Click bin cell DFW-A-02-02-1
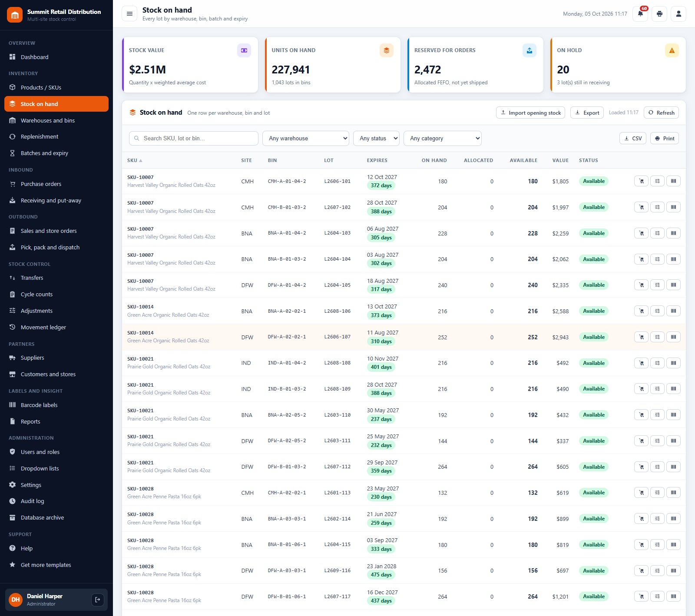Image resolution: width=695 pixels, height=616 pixels. point(287,337)
